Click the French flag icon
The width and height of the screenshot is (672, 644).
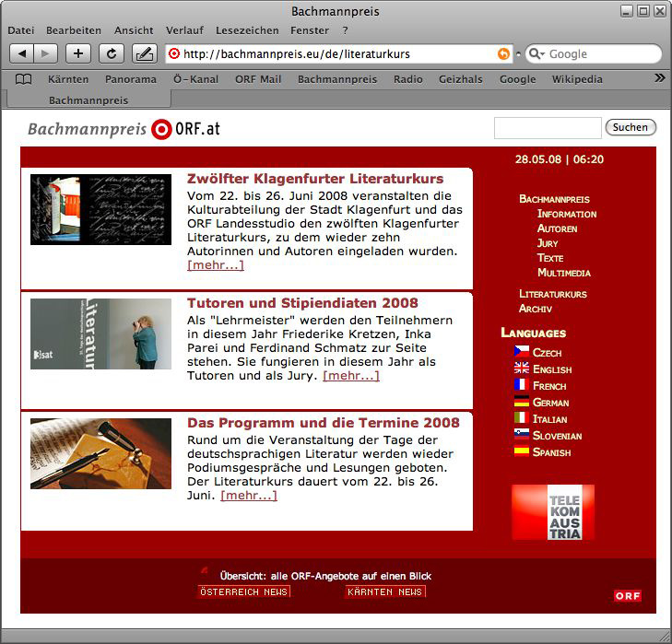(x=522, y=385)
